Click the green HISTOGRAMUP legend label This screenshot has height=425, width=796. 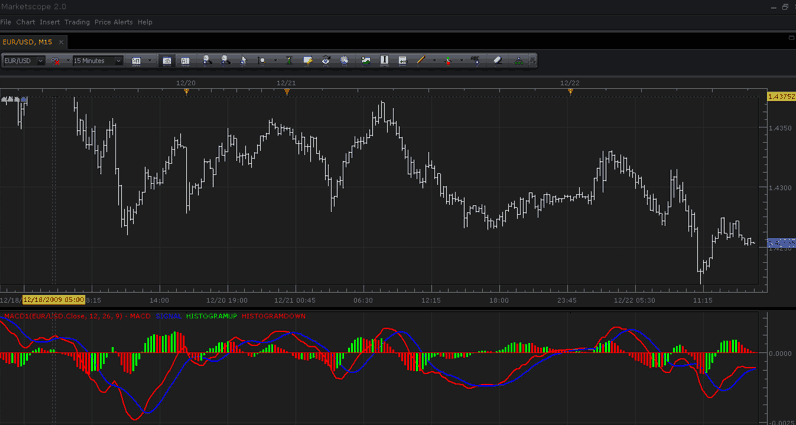[211, 316]
